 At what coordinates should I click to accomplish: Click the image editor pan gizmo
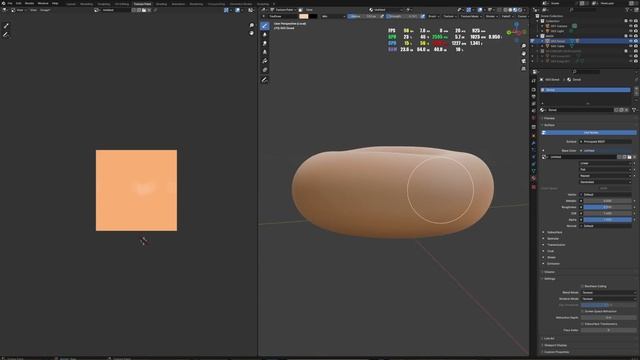[251, 33]
